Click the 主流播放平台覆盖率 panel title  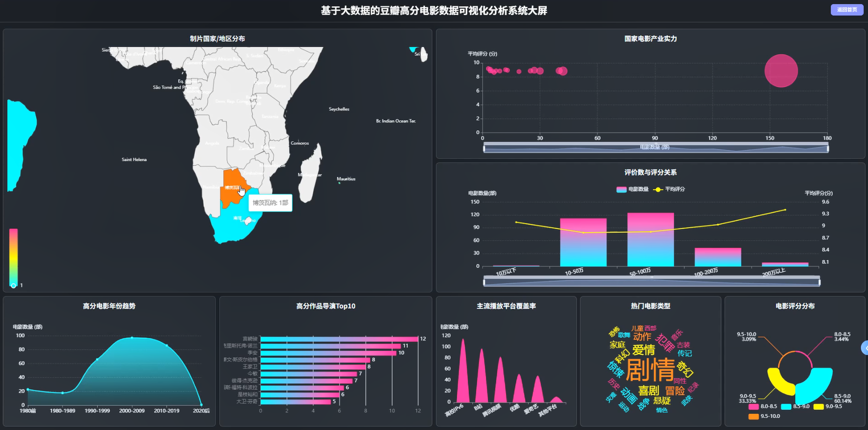506,306
